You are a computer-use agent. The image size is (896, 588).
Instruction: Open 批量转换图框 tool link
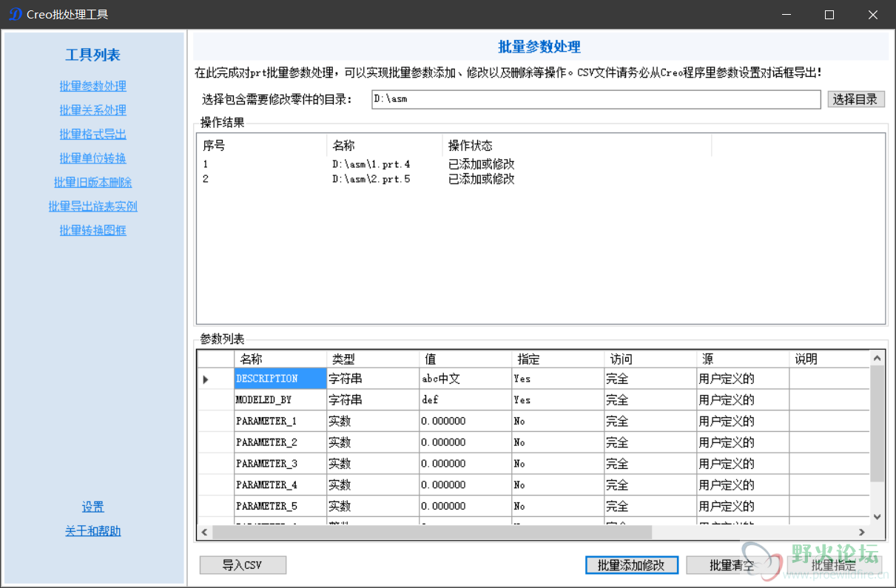[x=93, y=230]
